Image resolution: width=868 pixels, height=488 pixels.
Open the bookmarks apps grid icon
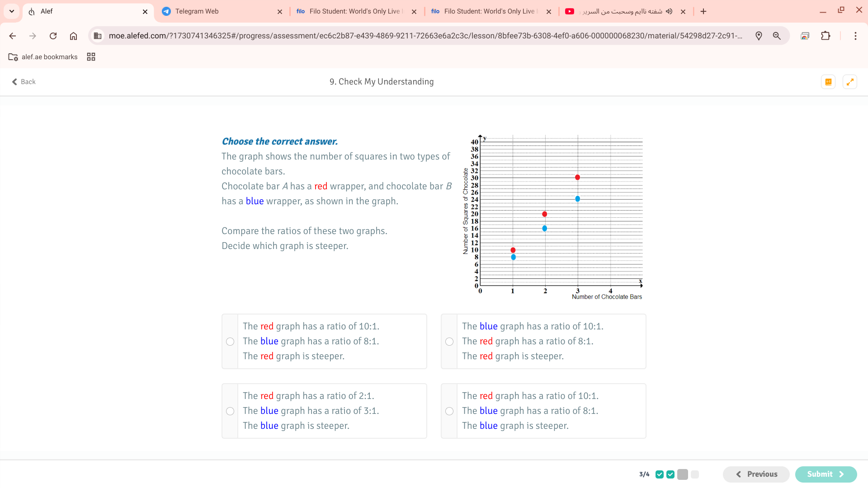pos(91,57)
